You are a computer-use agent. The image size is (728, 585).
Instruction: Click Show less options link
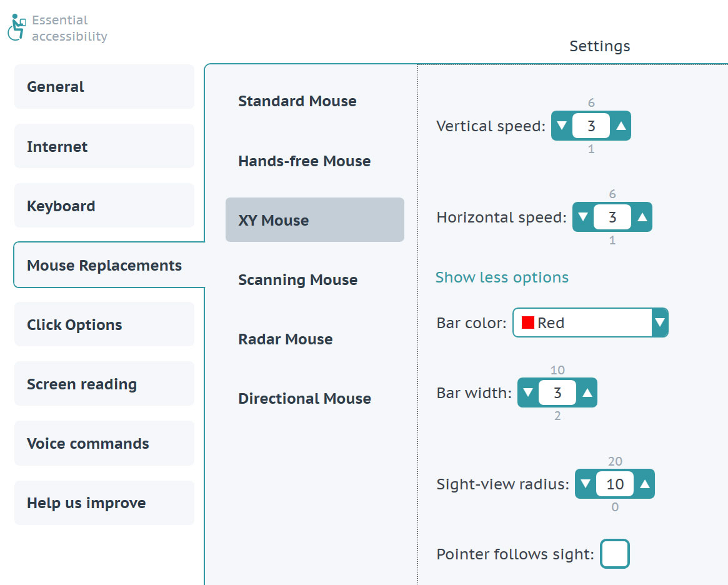pos(502,277)
